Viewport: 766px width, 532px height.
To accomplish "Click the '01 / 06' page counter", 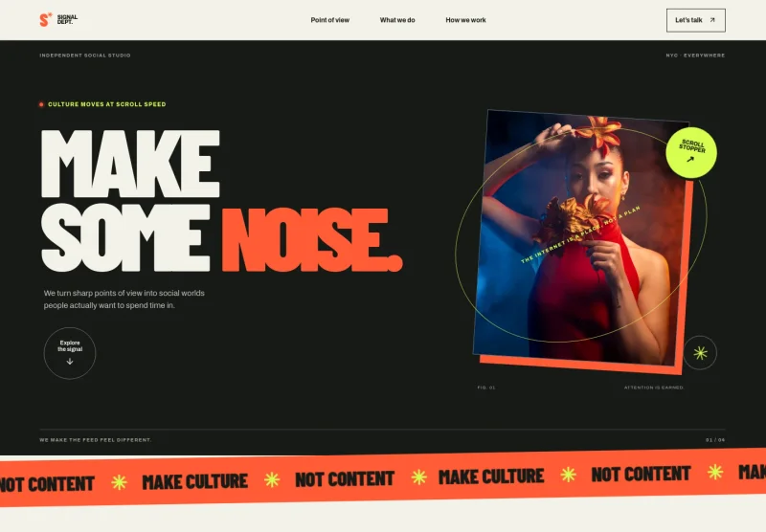I will [715, 440].
